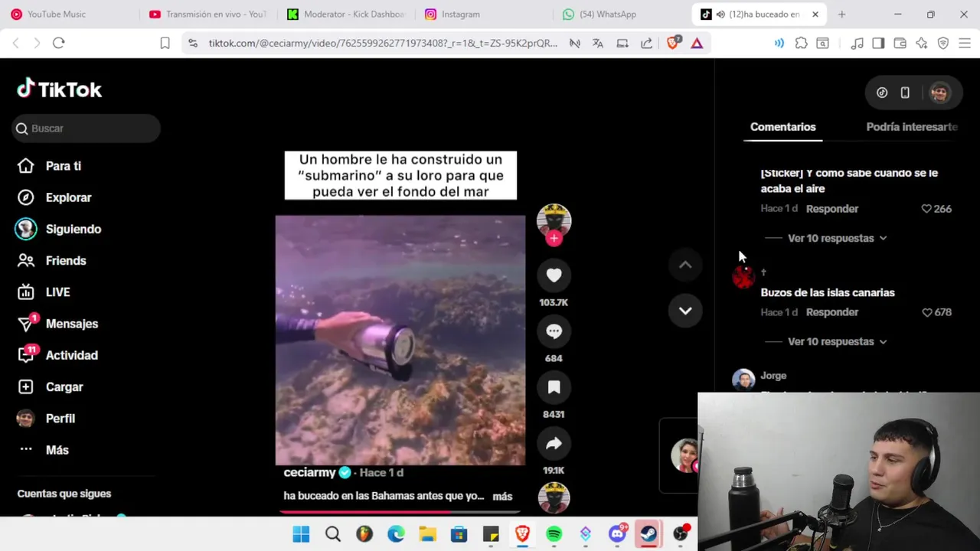Switch to the 'Podría interesarte' tab

(911, 127)
